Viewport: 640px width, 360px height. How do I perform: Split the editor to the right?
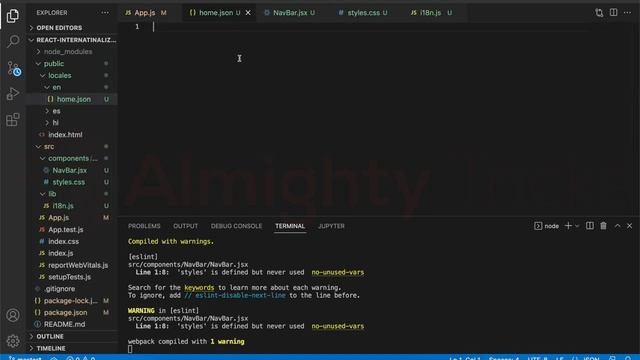pyautogui.click(x=613, y=13)
